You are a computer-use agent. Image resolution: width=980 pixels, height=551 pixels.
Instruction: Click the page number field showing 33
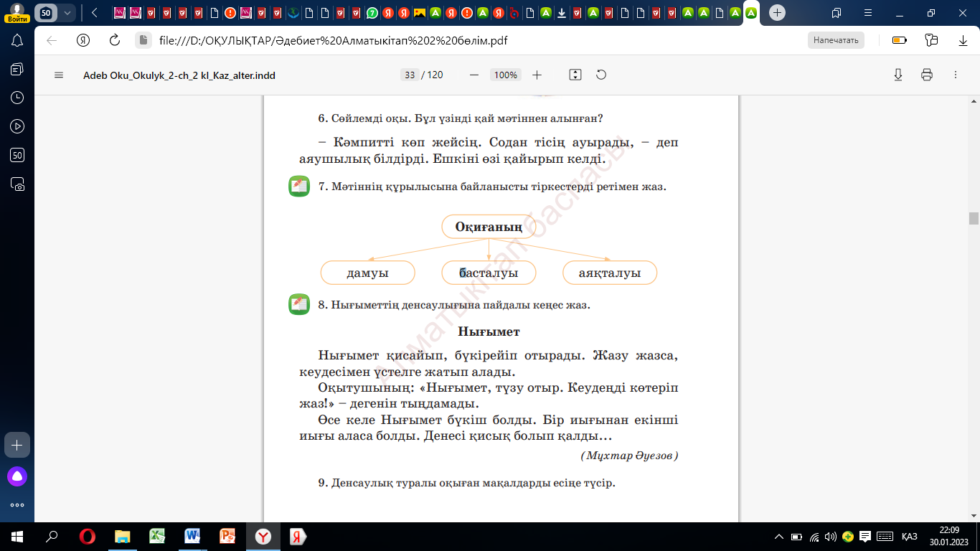click(410, 75)
